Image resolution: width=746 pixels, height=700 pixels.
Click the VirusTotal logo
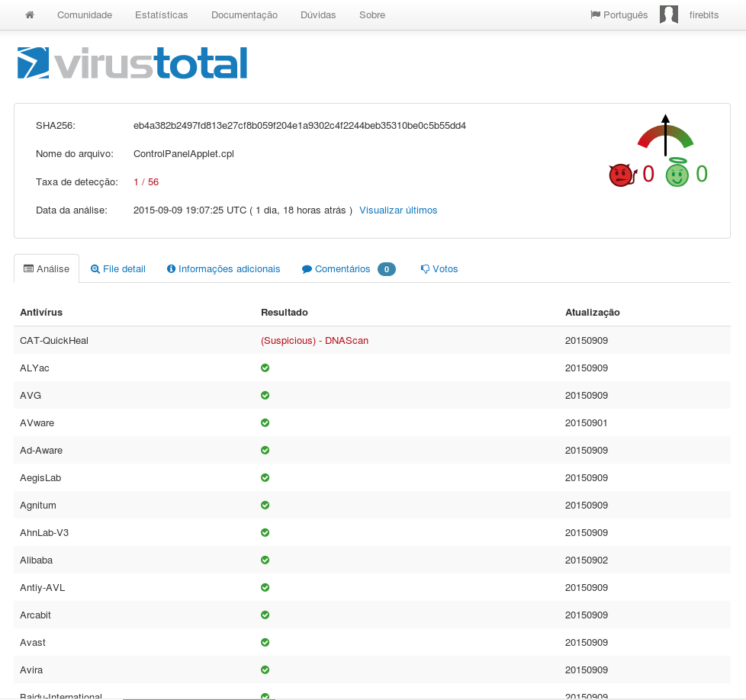131,63
